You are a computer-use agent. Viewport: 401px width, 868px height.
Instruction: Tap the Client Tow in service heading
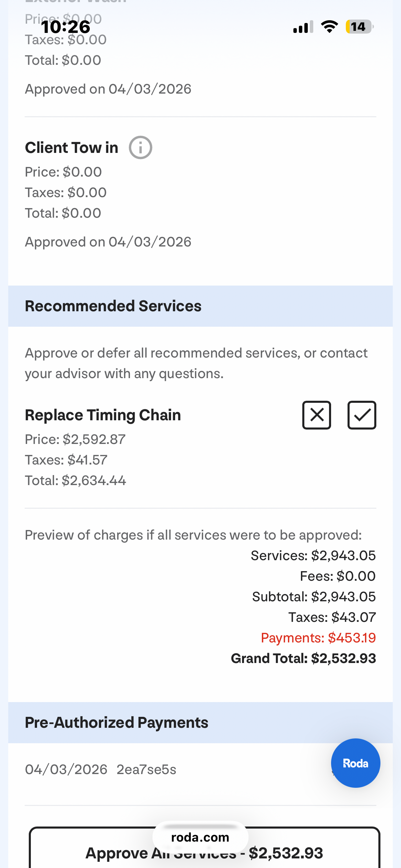click(x=72, y=148)
